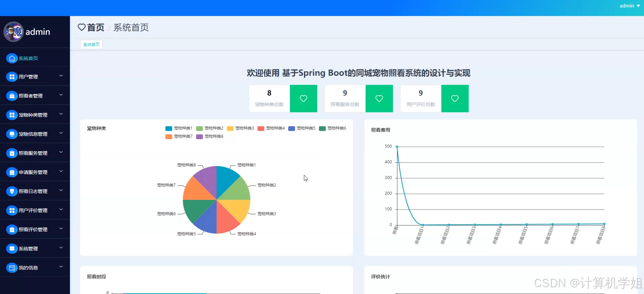Click the green heart tile for 照看服务总数

click(x=379, y=99)
